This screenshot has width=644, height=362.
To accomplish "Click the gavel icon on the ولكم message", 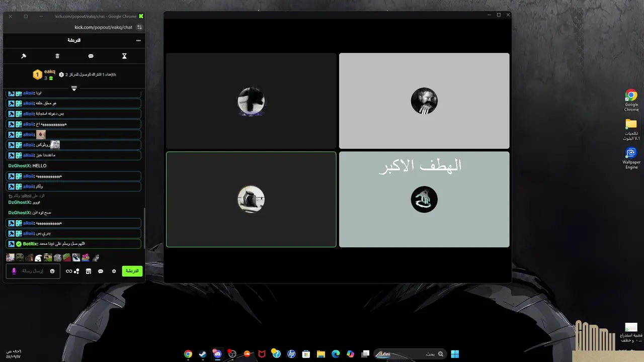I will (x=11, y=187).
